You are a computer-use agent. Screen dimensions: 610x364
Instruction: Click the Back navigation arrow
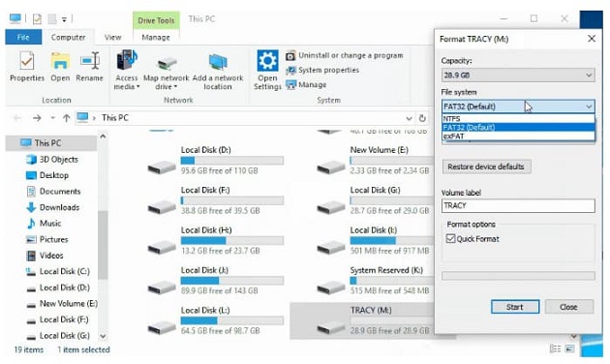17,118
